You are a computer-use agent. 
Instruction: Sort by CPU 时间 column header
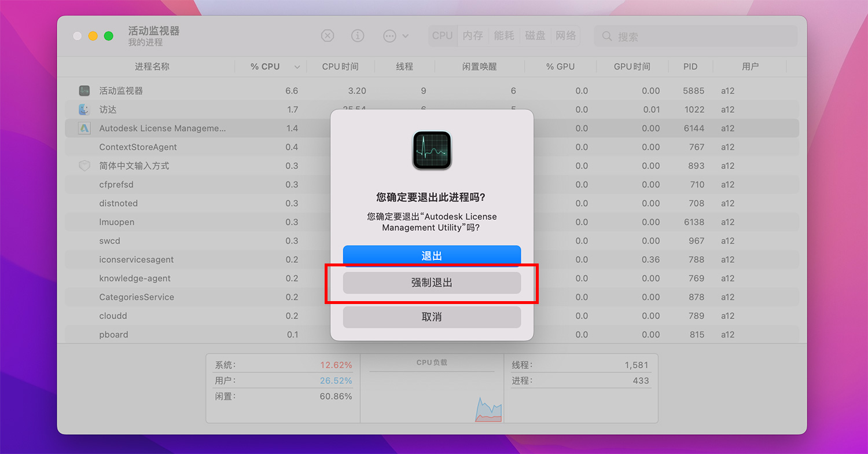[x=340, y=67]
